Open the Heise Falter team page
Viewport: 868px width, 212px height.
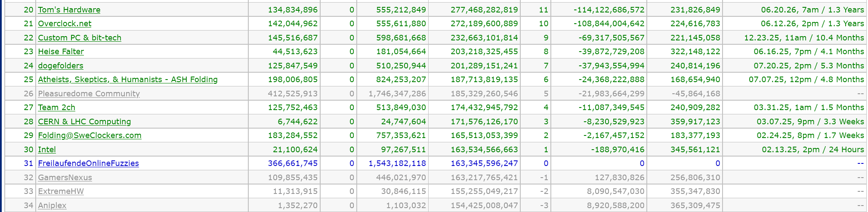61,52
